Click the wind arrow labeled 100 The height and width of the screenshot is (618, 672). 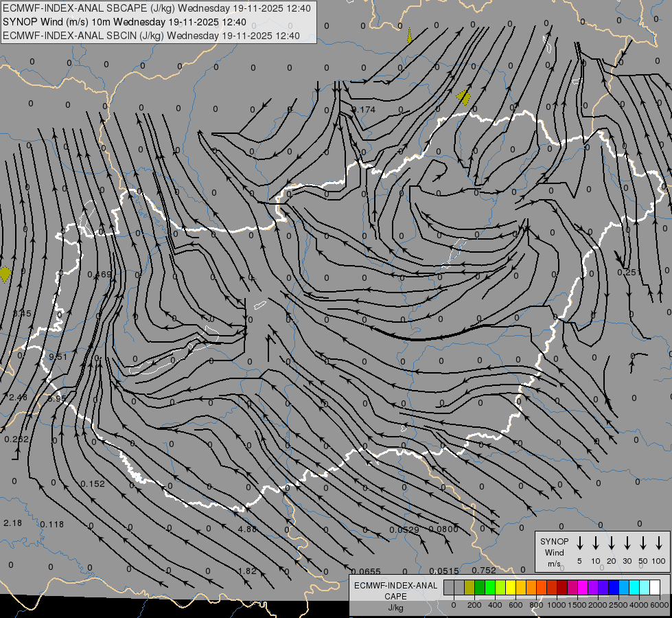click(x=659, y=543)
